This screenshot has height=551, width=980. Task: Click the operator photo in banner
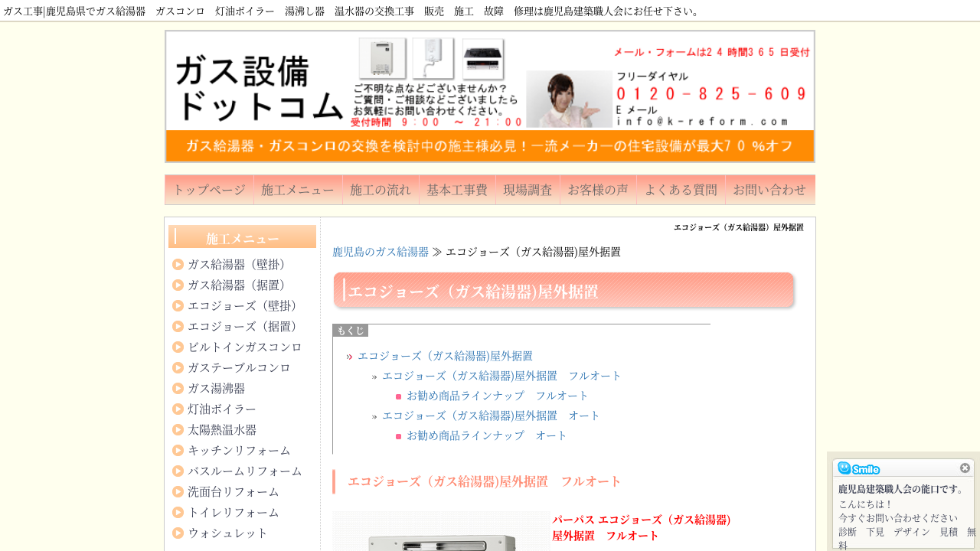click(x=569, y=99)
